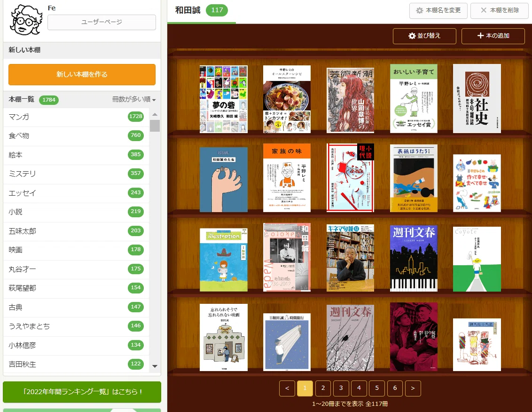Viewport: 532px width, 412px height.
Task: Select the 五味太郎 bookshelf
Action: [x=76, y=231]
